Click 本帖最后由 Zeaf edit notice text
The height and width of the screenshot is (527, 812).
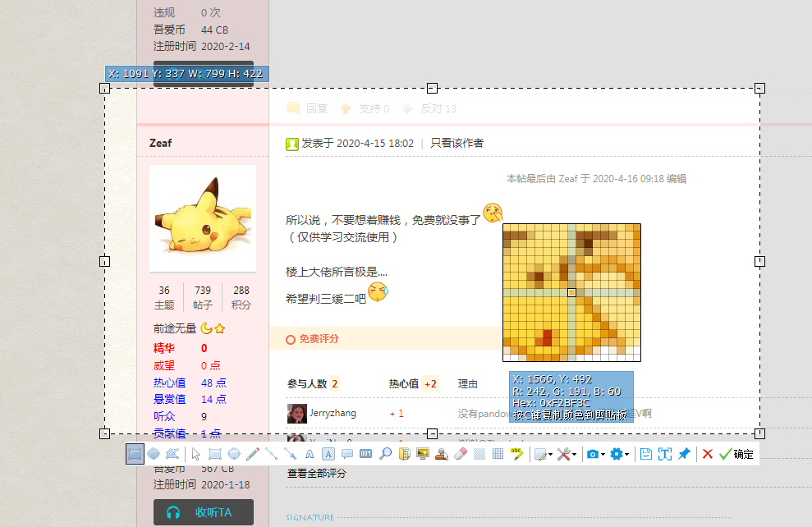(596, 179)
